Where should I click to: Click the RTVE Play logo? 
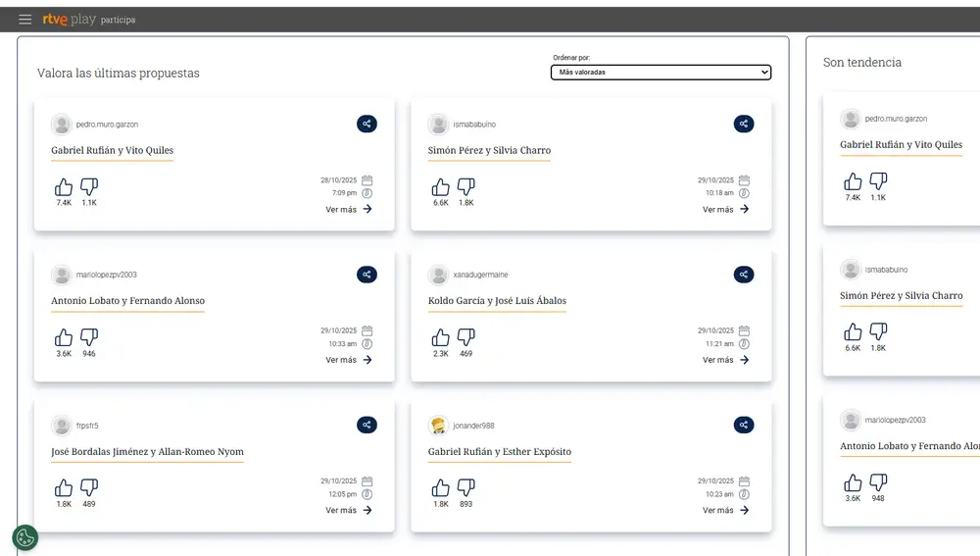[x=69, y=20]
